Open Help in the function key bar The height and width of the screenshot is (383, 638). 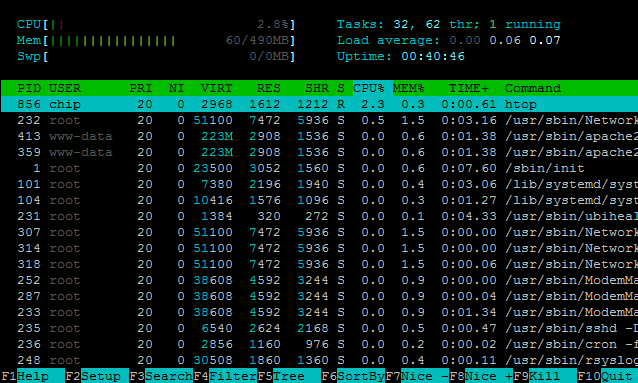(40, 376)
